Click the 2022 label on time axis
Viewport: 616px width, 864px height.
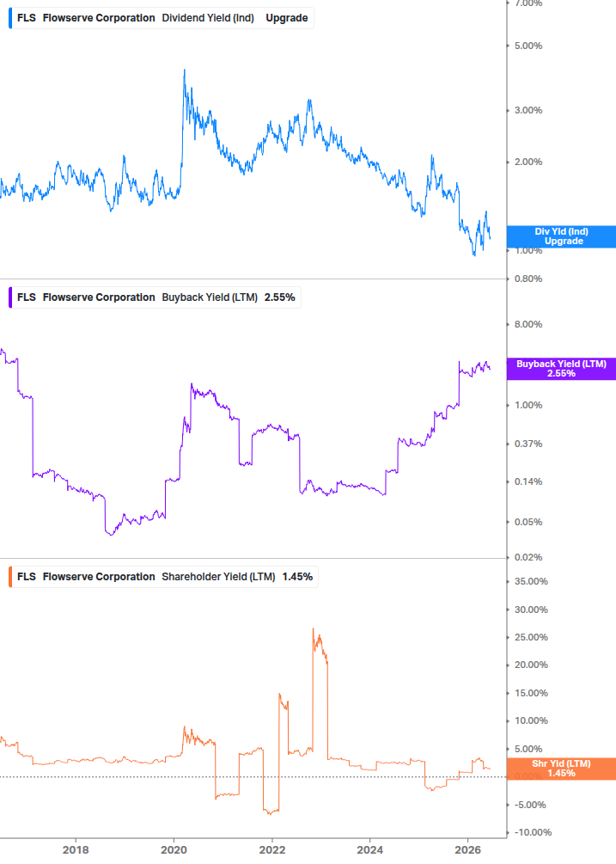272,849
